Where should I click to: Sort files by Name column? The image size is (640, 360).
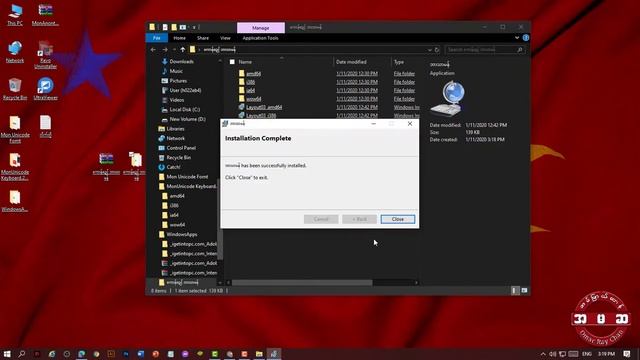point(245,62)
